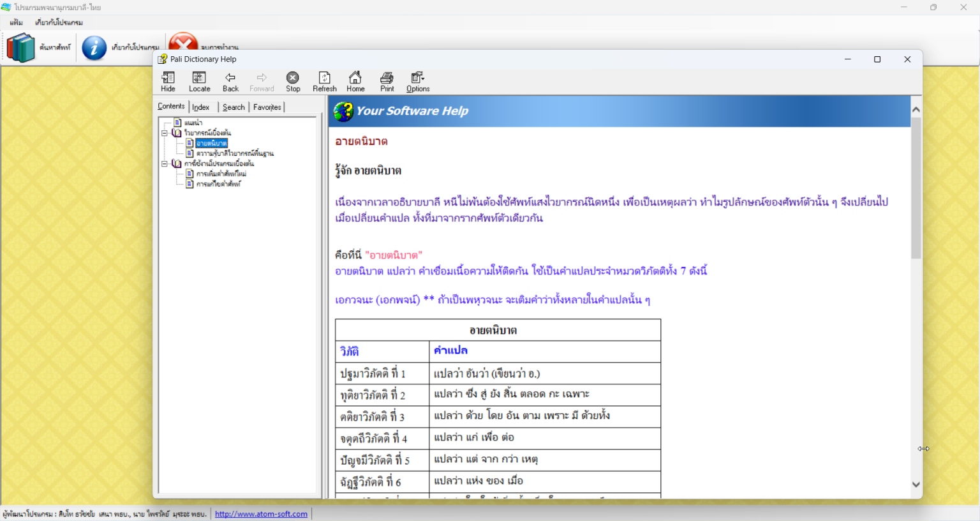Stop loading the help page

tap(292, 80)
